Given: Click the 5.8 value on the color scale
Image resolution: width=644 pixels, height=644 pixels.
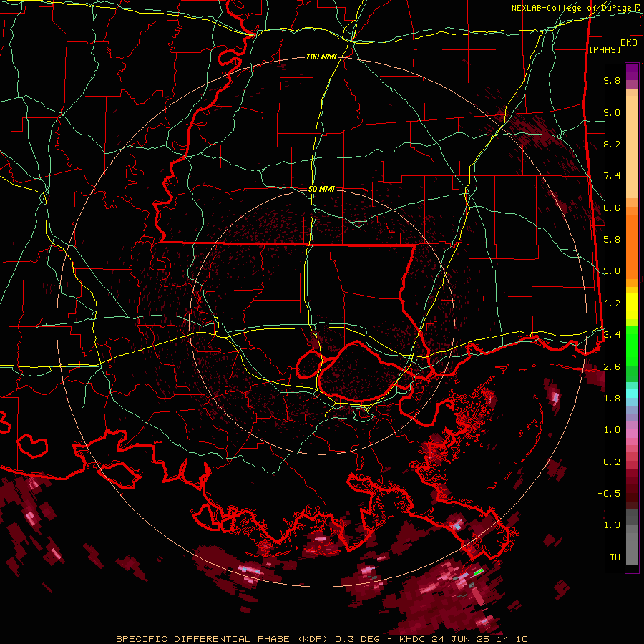Looking at the screenshot, I should tap(612, 240).
